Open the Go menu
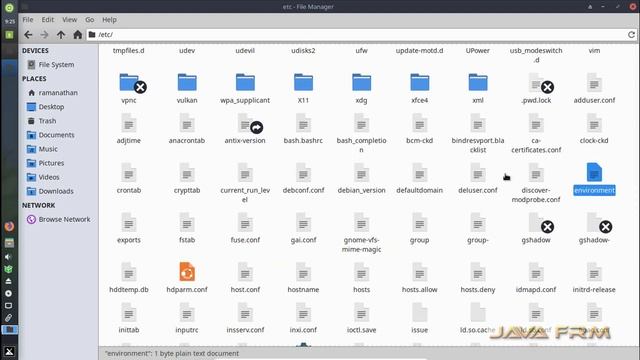Screen dimensions: 640x360 coord(89,20)
